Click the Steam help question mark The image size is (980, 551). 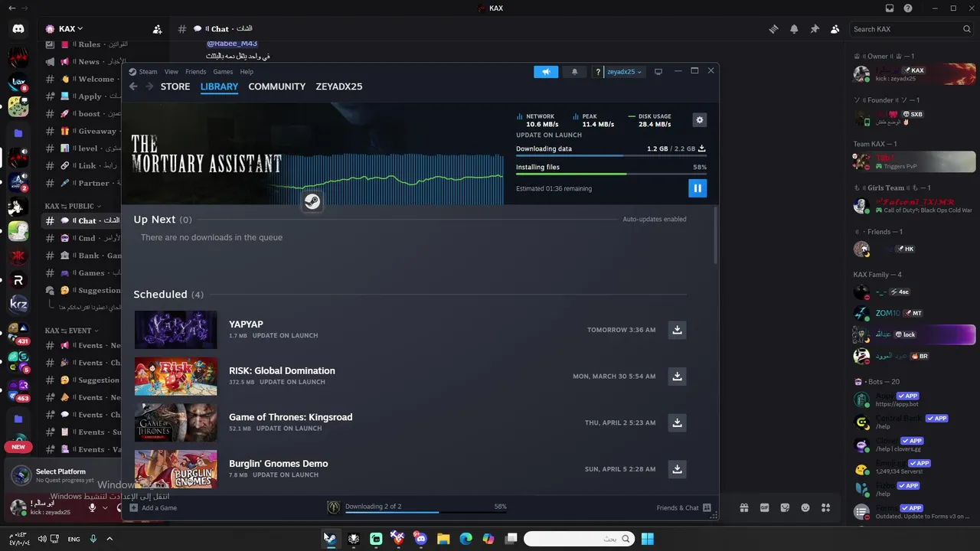click(598, 72)
